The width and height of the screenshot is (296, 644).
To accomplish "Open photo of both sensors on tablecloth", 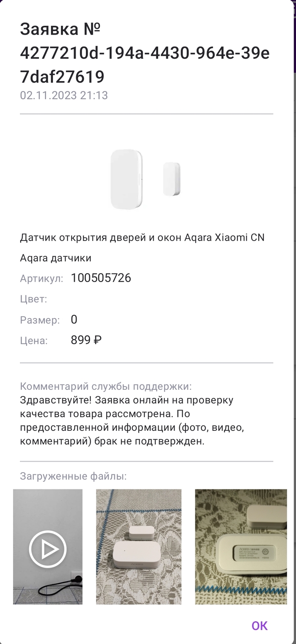I will tap(139, 546).
